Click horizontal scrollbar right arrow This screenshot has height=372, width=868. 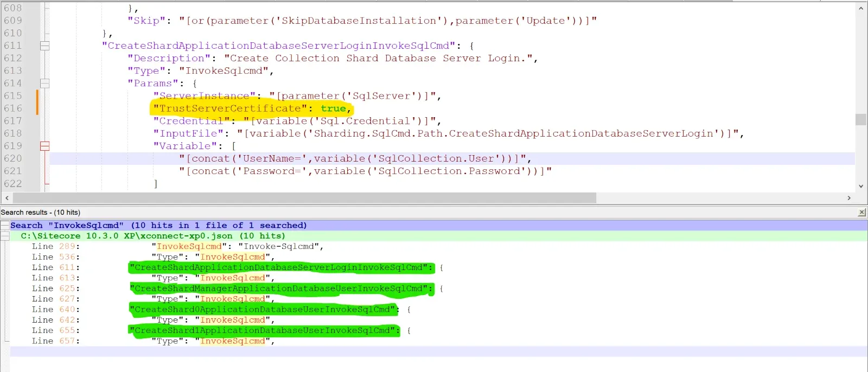[849, 198]
